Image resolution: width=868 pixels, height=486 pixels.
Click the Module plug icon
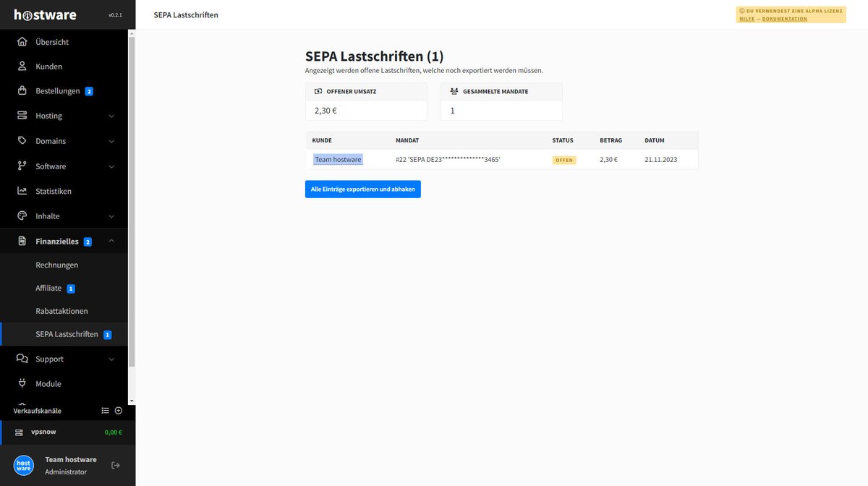22,384
